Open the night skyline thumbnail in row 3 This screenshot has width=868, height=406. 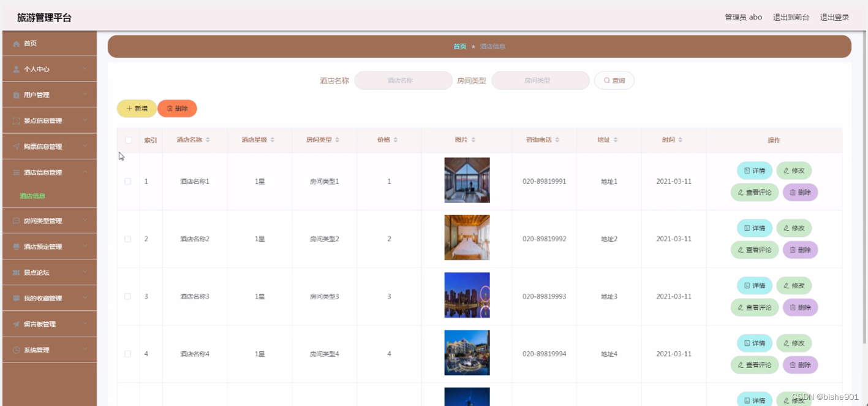coord(467,295)
